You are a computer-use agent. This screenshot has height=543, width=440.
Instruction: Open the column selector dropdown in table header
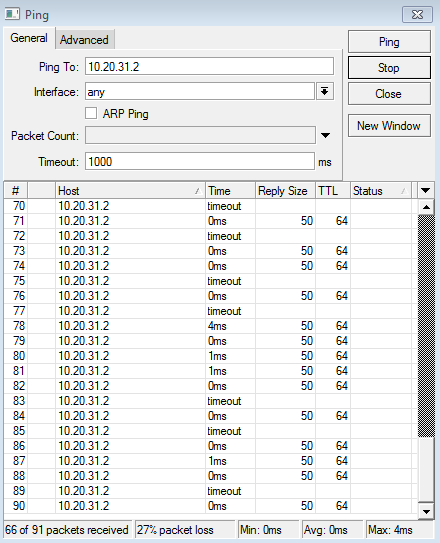(425, 190)
